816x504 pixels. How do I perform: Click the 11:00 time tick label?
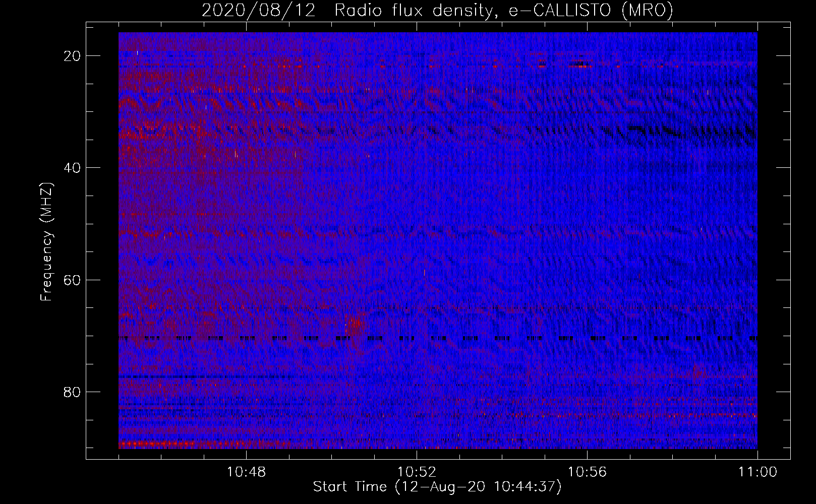[757, 472]
